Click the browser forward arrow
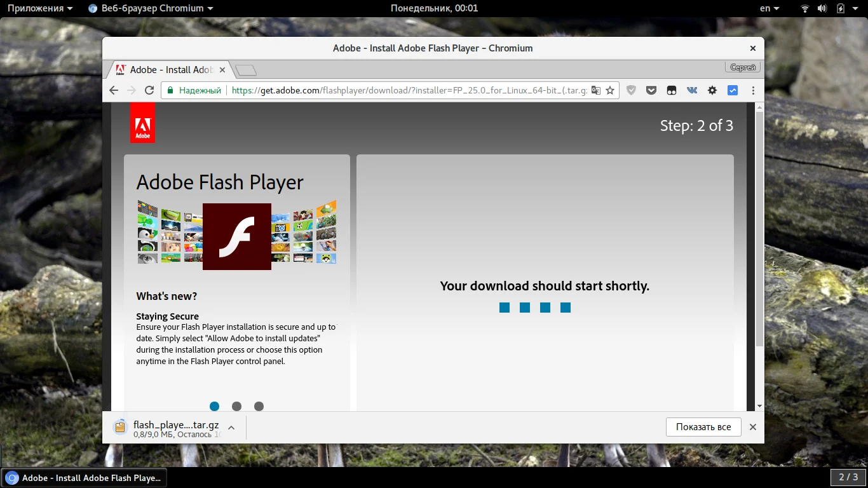This screenshot has height=488, width=868. 132,90
